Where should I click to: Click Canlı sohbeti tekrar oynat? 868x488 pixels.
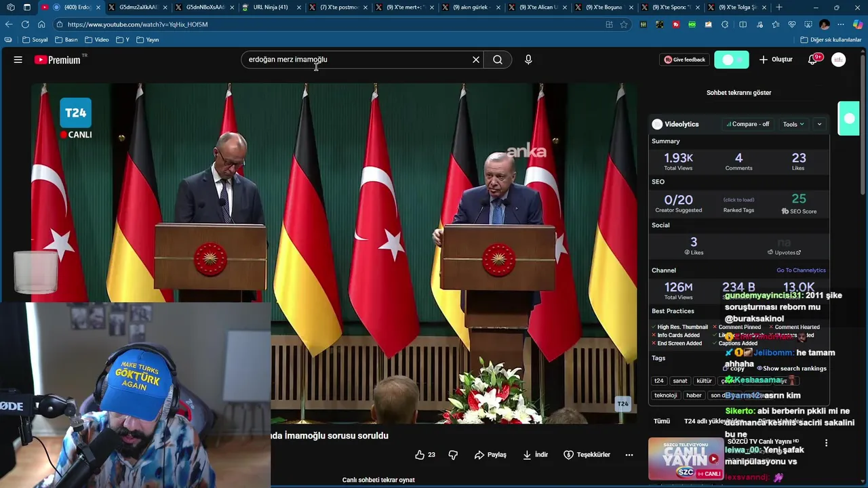click(378, 480)
